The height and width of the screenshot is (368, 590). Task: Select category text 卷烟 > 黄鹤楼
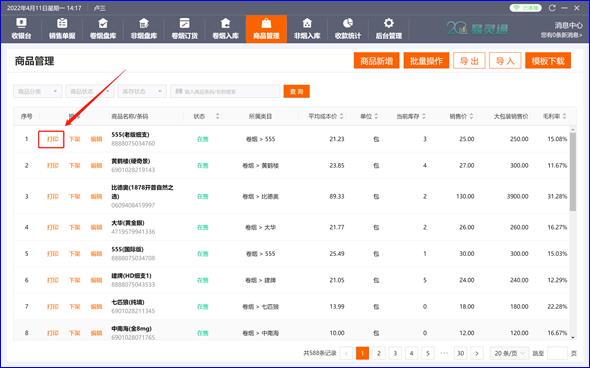[260, 166]
